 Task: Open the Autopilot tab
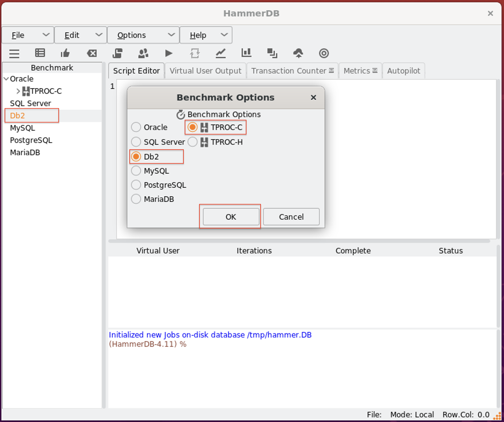(404, 71)
